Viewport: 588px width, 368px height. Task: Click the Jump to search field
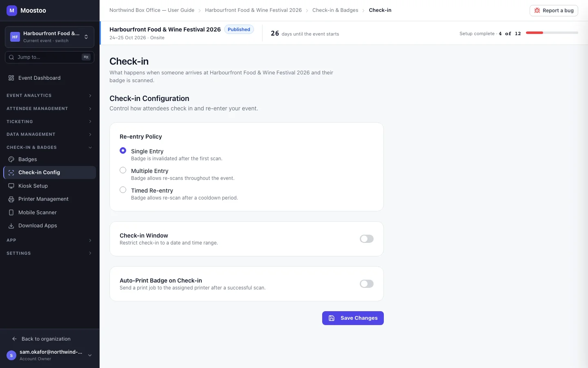tap(49, 57)
